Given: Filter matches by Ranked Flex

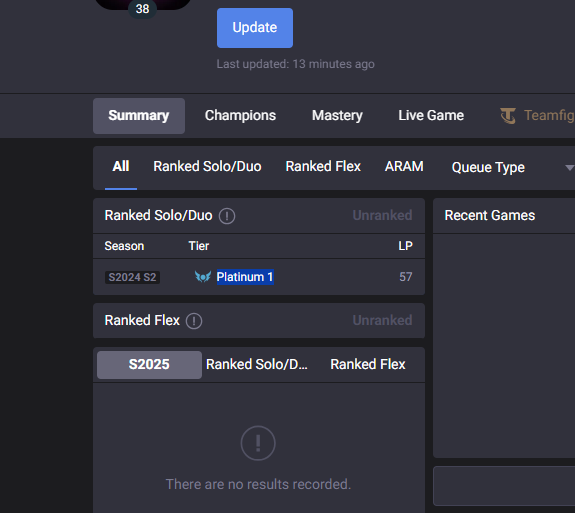Looking at the screenshot, I should (323, 167).
